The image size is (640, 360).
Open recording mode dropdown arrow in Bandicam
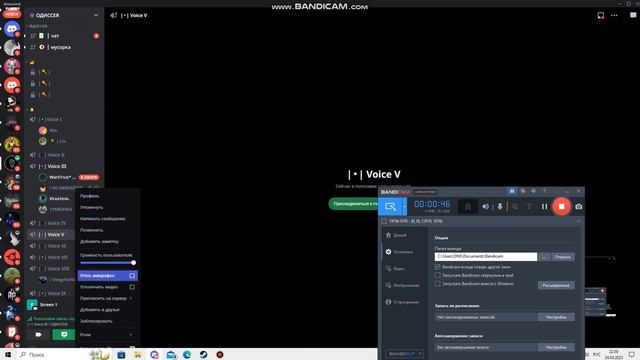[405, 207]
